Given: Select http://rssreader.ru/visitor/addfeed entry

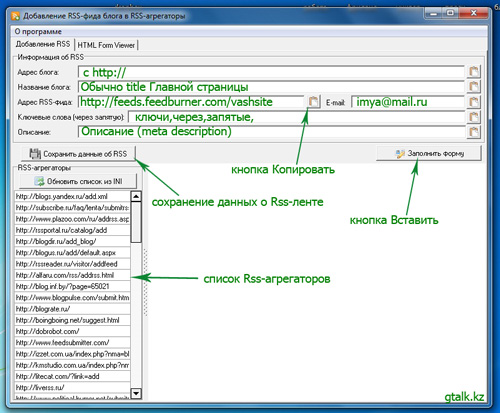Looking at the screenshot, I should pos(72,264).
